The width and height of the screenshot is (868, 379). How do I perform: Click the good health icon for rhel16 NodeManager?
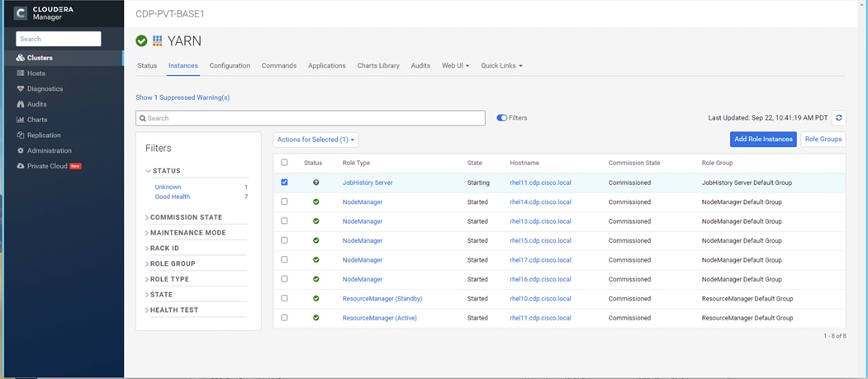click(316, 279)
